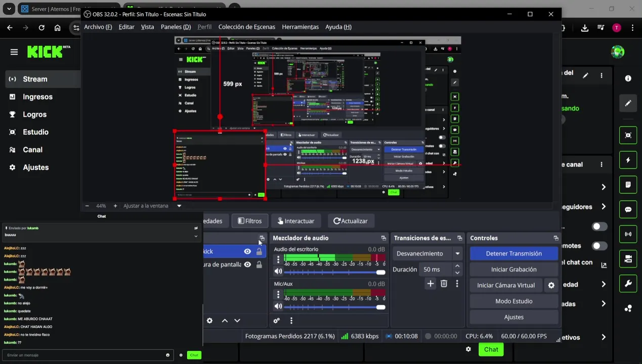The height and width of the screenshot is (364, 642).
Task: Click the Filtros button
Action: (250, 221)
